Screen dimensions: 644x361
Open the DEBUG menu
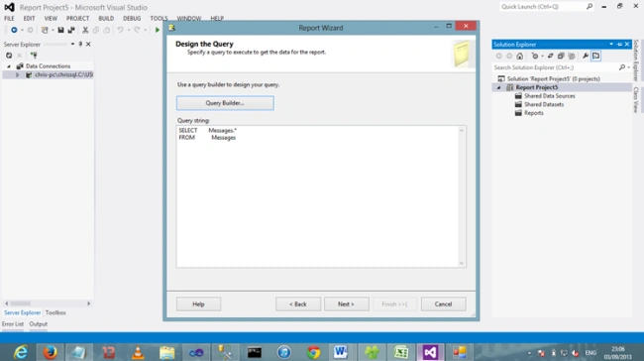click(x=132, y=19)
